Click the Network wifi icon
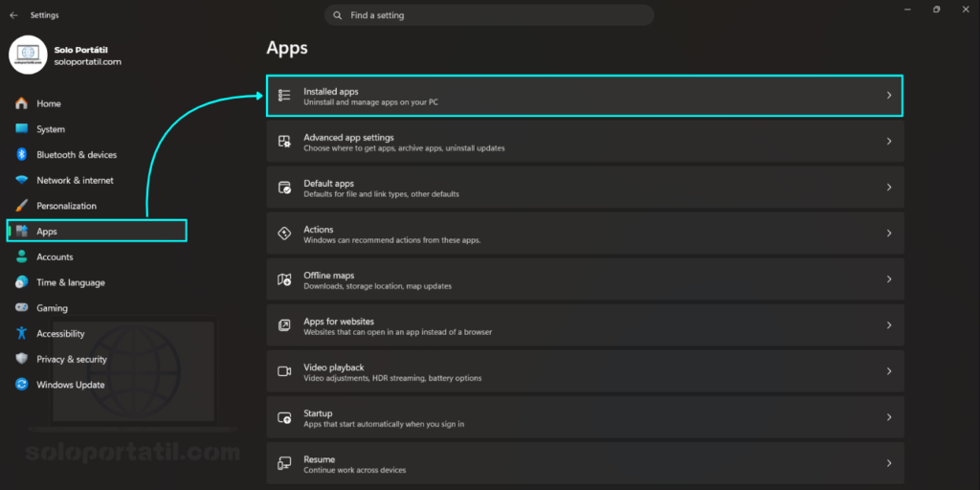Screen dimensions: 980x490 click(22, 180)
